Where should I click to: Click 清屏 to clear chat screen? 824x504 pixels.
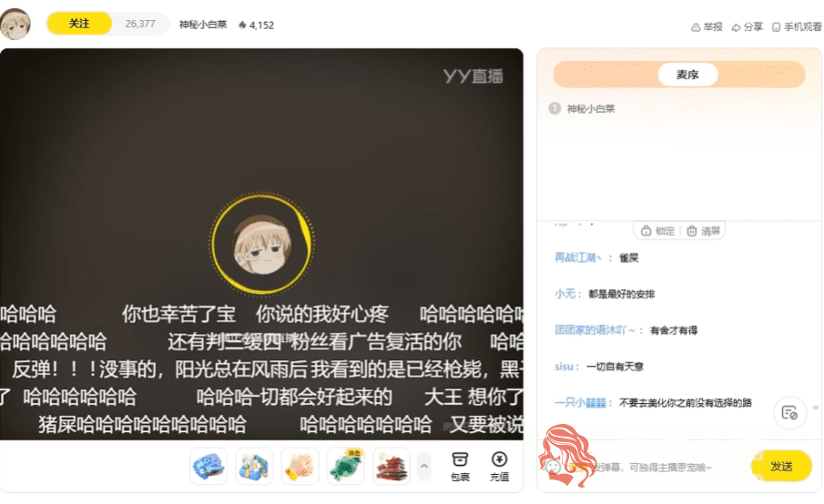[703, 231]
